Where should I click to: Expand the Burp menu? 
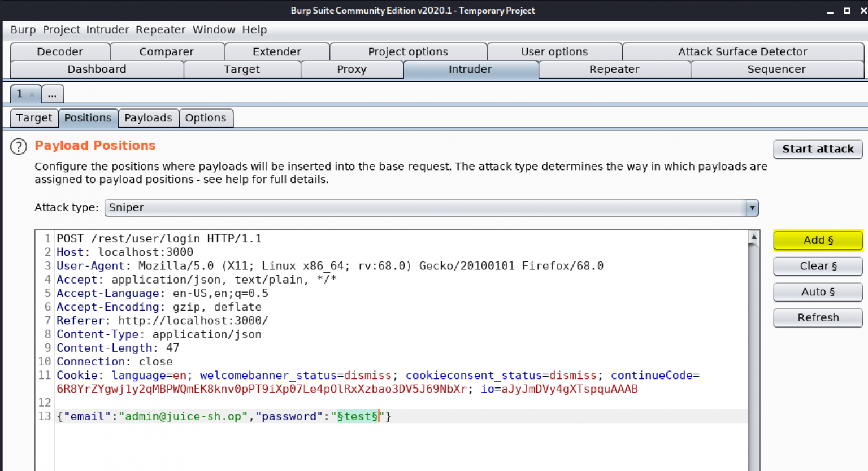click(23, 29)
